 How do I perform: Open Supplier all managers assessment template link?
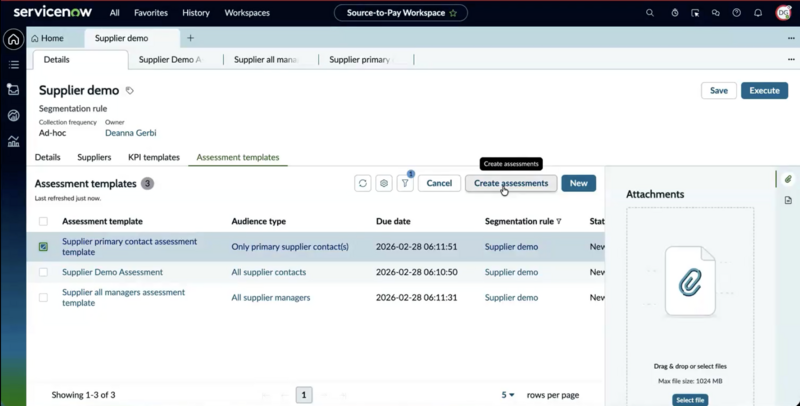123,297
